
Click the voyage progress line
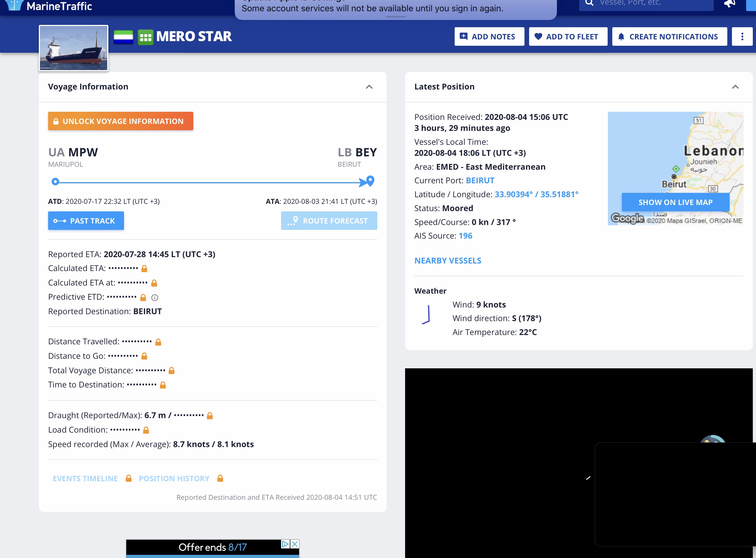tap(210, 182)
